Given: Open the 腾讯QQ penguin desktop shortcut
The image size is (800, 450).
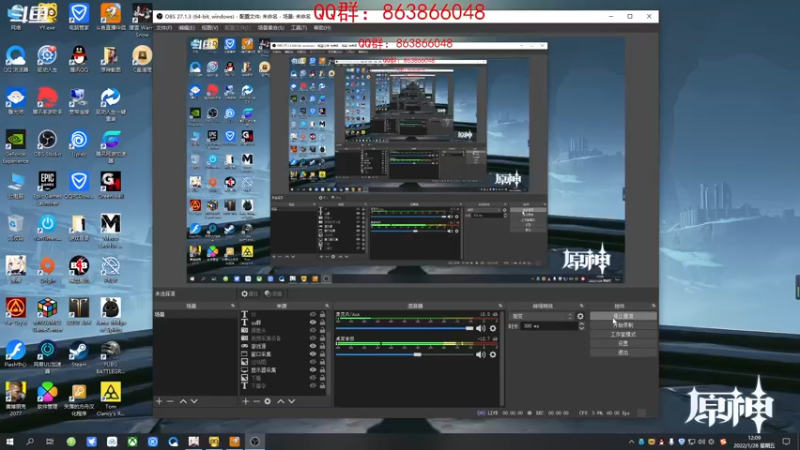Looking at the screenshot, I should pos(79,59).
